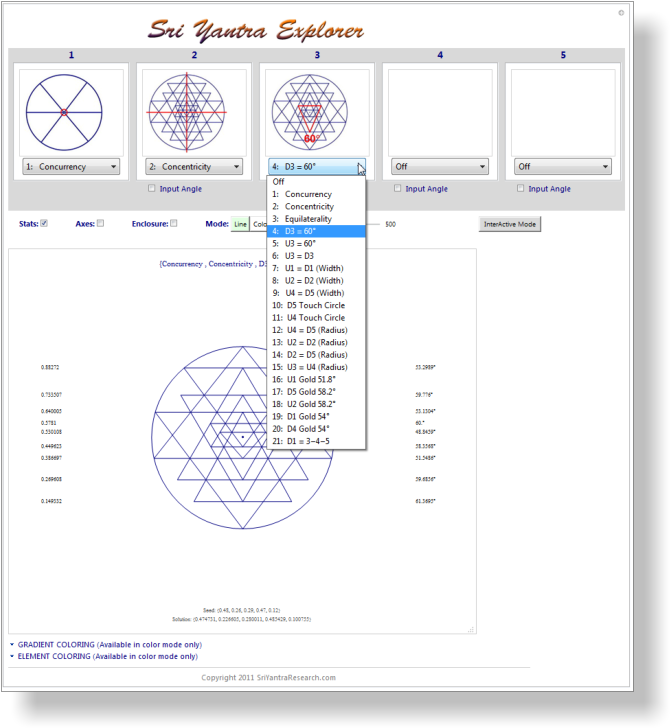The image size is (670, 728).
Task: Choose 19: D1 Gold 54°
Action: (316, 416)
